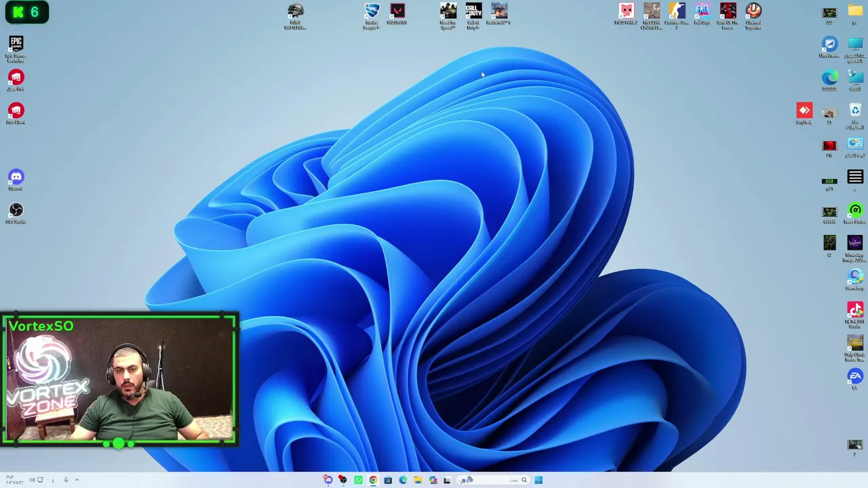
Task: Open Google Chrome from the taskbar
Action: [x=373, y=480]
